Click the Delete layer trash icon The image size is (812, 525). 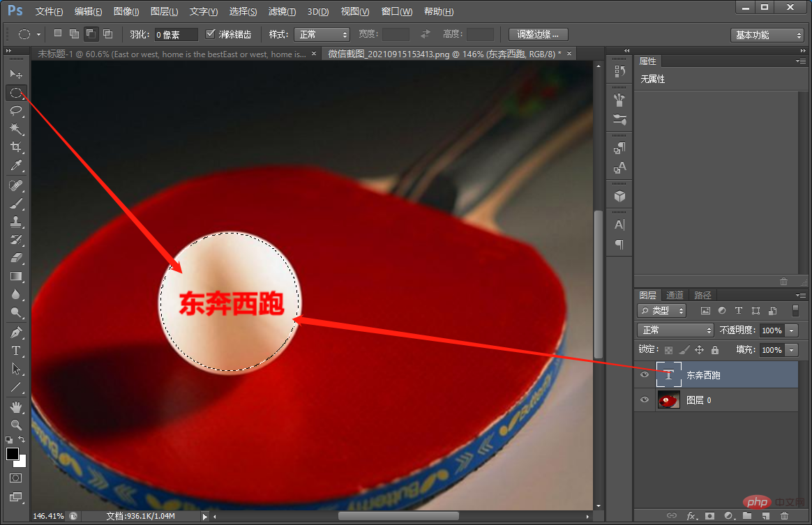pyautogui.click(x=784, y=516)
